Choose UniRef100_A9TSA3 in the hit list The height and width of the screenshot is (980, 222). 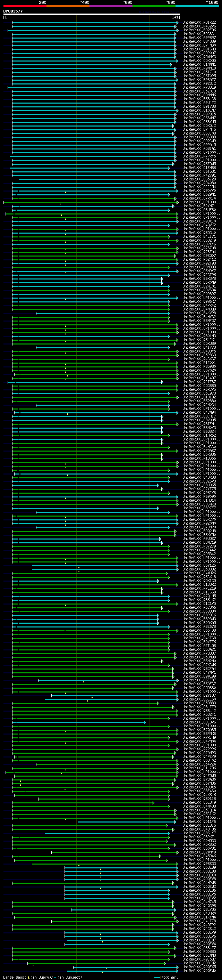pyautogui.click(x=199, y=49)
